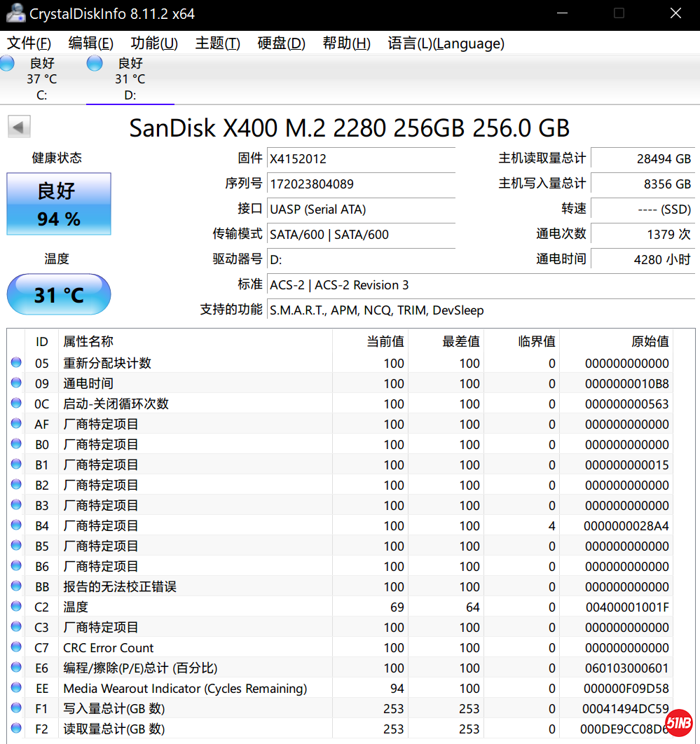Click status dot for Media Wearout Indicator
This screenshot has height=744, width=700.
pos(16,688)
